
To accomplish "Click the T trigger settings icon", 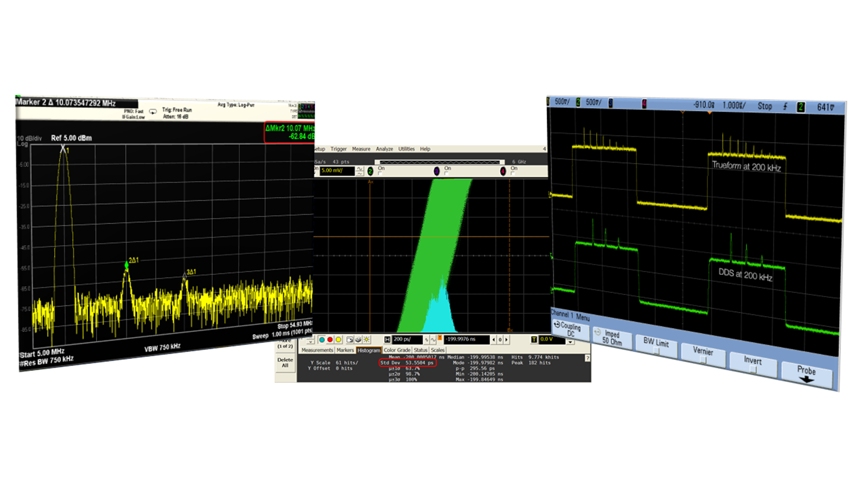I will (534, 339).
